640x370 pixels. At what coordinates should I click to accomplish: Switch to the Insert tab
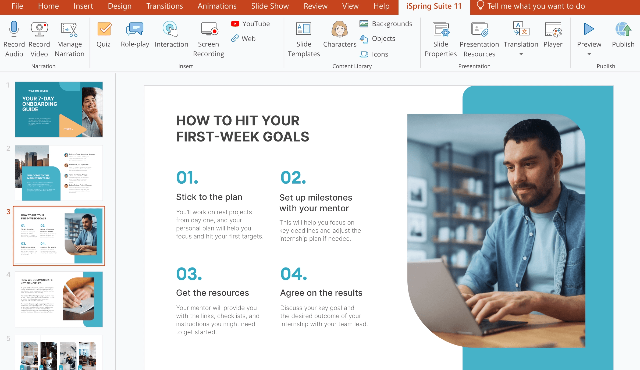coord(83,6)
